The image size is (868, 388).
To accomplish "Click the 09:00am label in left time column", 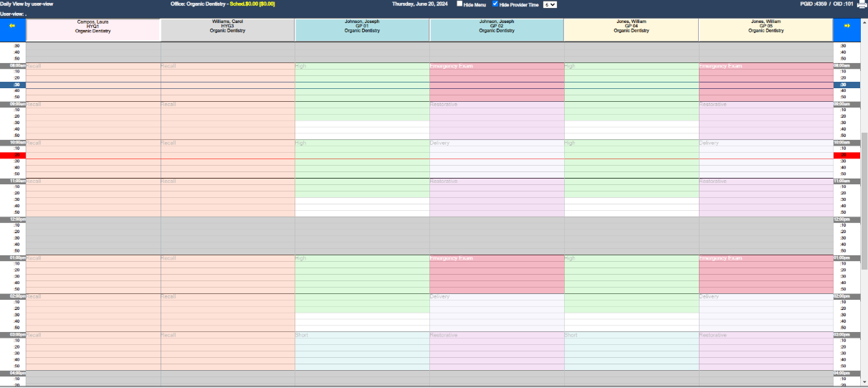I will 13,104.
